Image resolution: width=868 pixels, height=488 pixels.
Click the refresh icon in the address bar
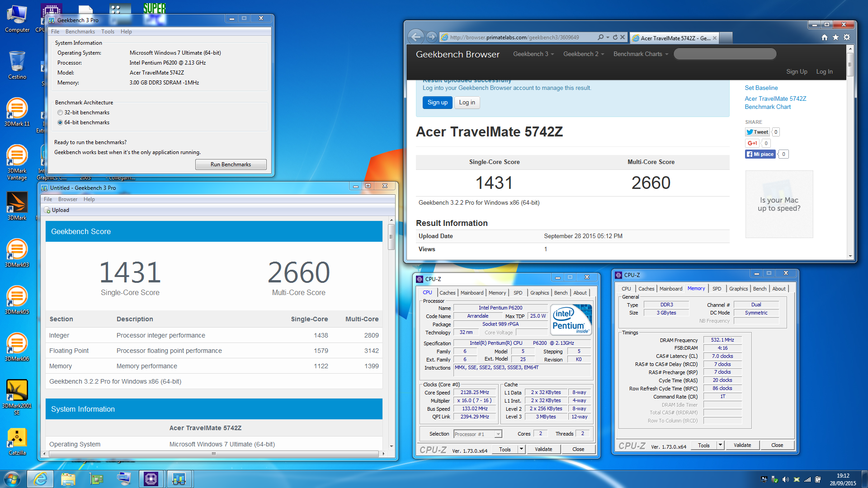click(x=615, y=38)
